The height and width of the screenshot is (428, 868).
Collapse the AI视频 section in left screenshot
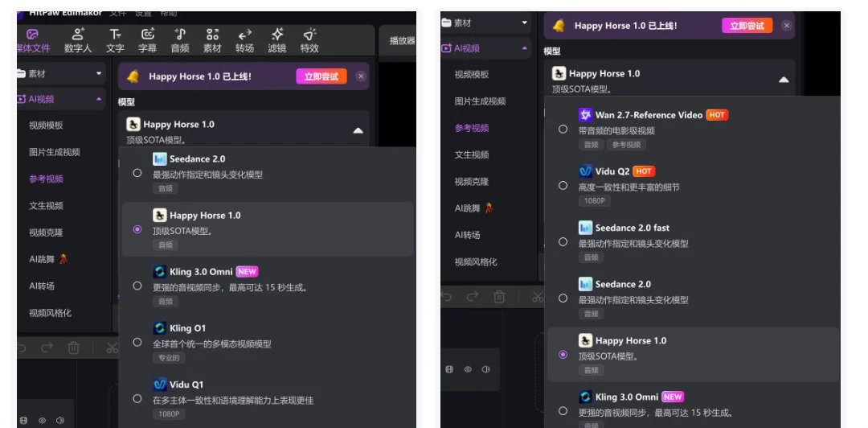tap(99, 99)
